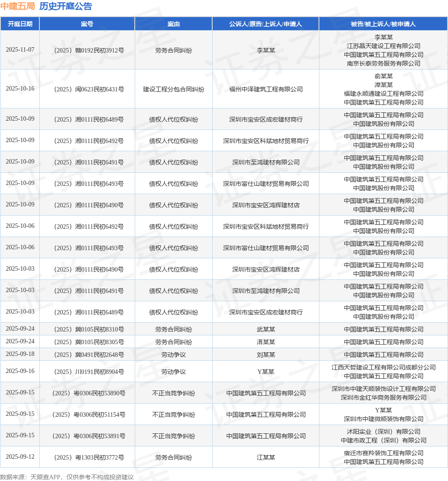Screen dimensions: 448x481
Task: Click defendant 宿迁市赛羚装饰工程有限公司
Action: 384,453
